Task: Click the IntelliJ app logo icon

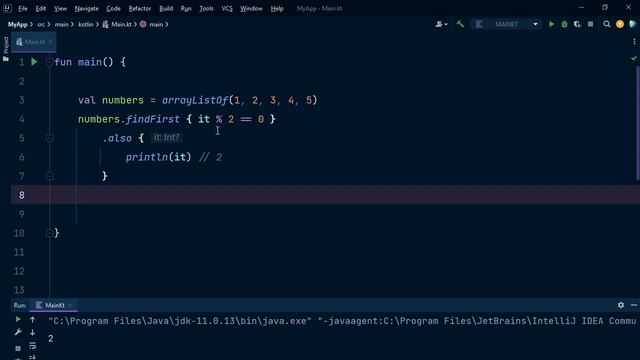Action: pyautogui.click(x=7, y=8)
